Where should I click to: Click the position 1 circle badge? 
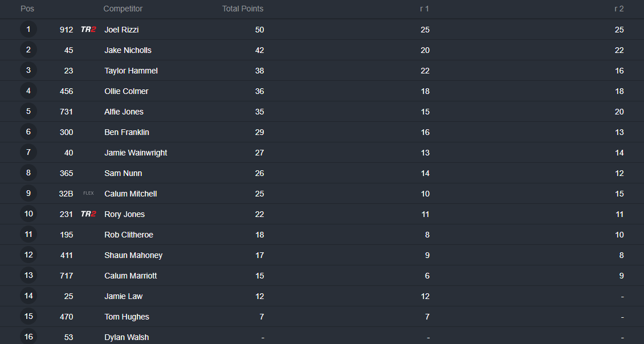tap(28, 29)
